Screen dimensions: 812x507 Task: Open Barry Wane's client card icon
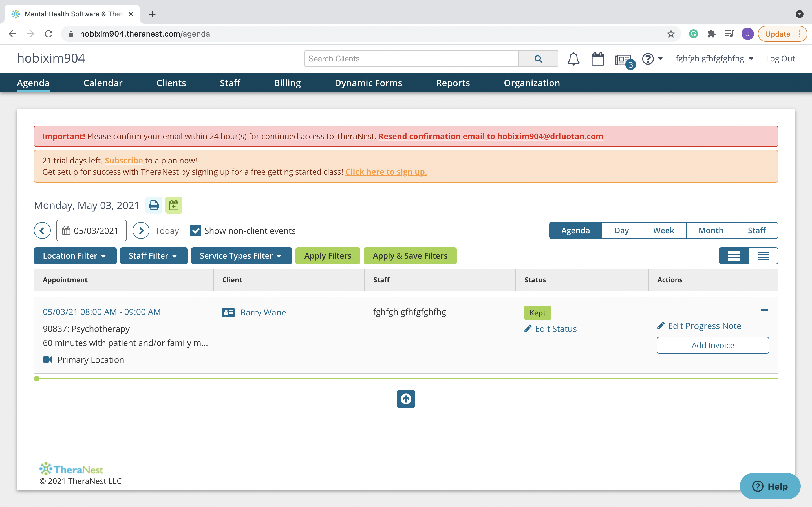pos(228,313)
